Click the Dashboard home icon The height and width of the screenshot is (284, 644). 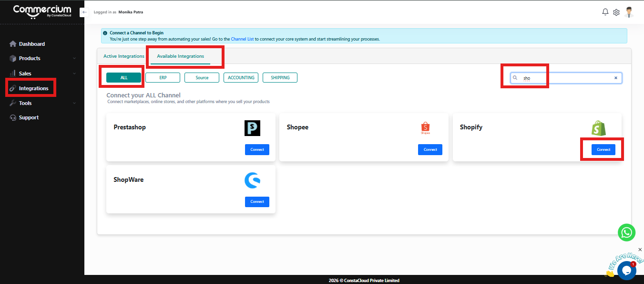13,44
